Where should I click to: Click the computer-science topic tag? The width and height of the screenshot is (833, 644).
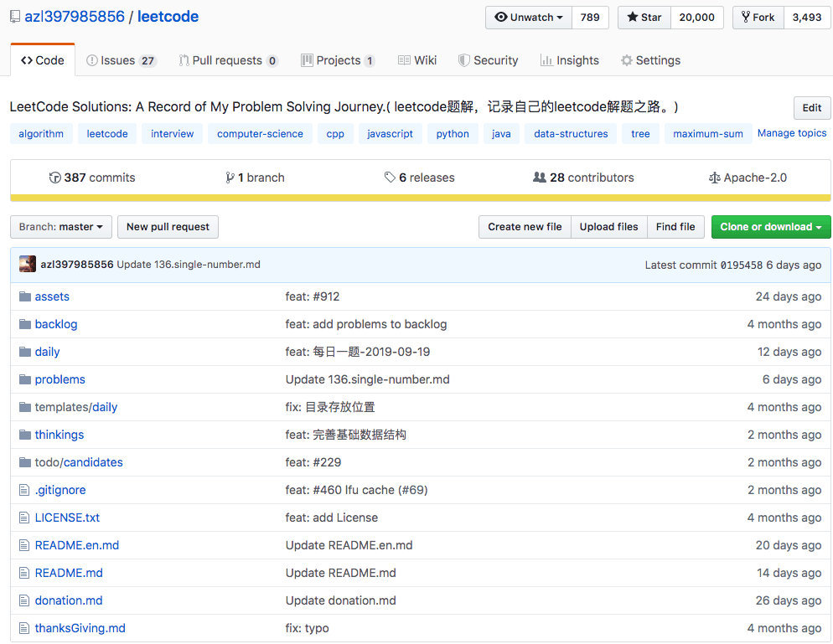[260, 134]
